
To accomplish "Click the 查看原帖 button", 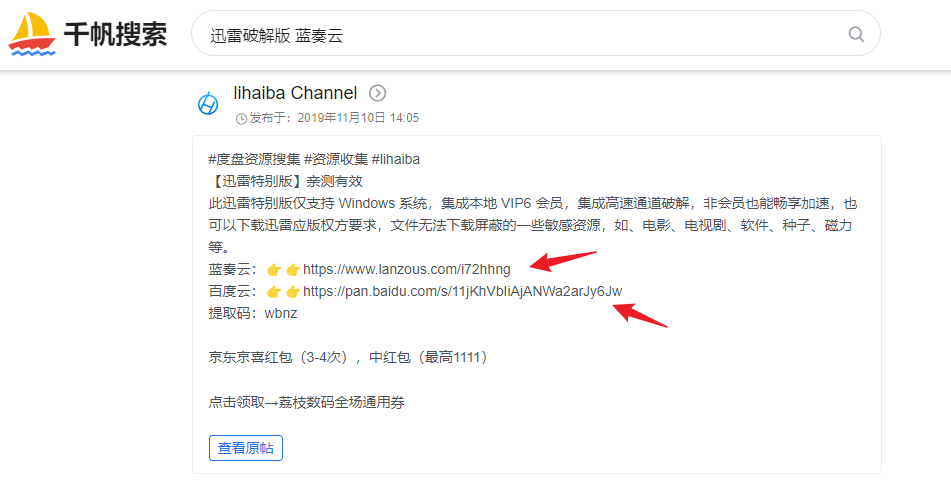I will 246,448.
